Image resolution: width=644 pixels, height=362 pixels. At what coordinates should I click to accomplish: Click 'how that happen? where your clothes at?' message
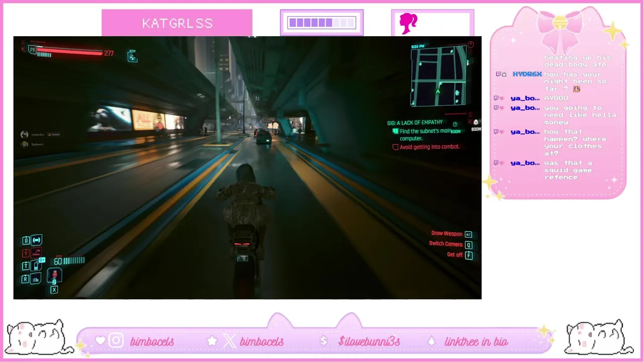(575, 143)
